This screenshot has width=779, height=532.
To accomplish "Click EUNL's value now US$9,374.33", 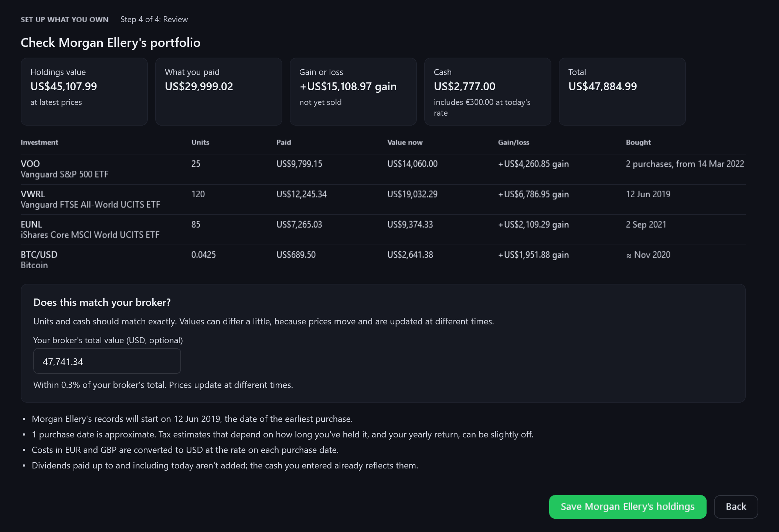I will click(x=410, y=224).
